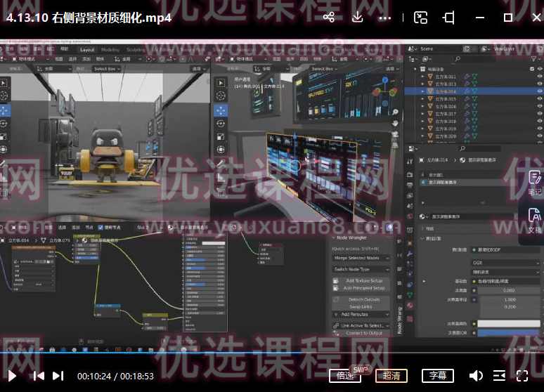Select the Transform tool in right viewport
The image size is (544, 392).
coord(221,150)
